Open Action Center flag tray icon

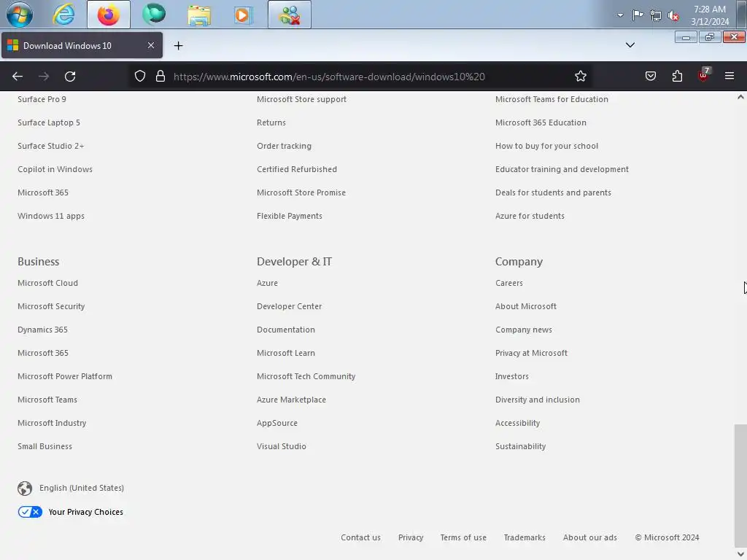638,15
